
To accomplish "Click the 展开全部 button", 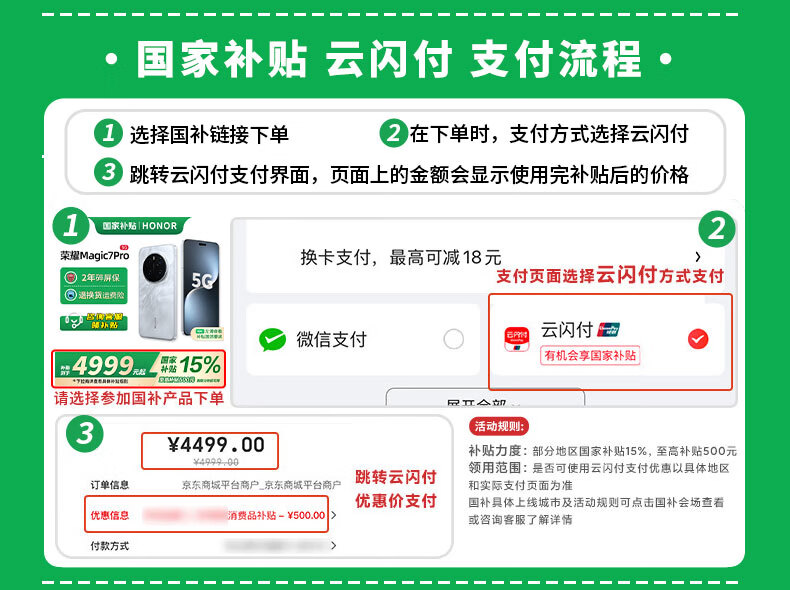I will pos(485,397).
